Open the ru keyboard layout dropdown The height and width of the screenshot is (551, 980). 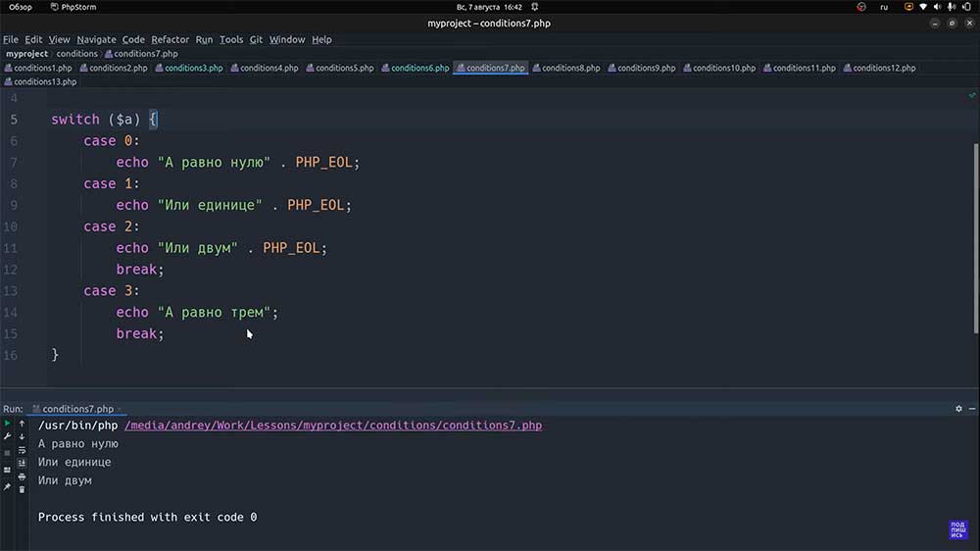(884, 7)
